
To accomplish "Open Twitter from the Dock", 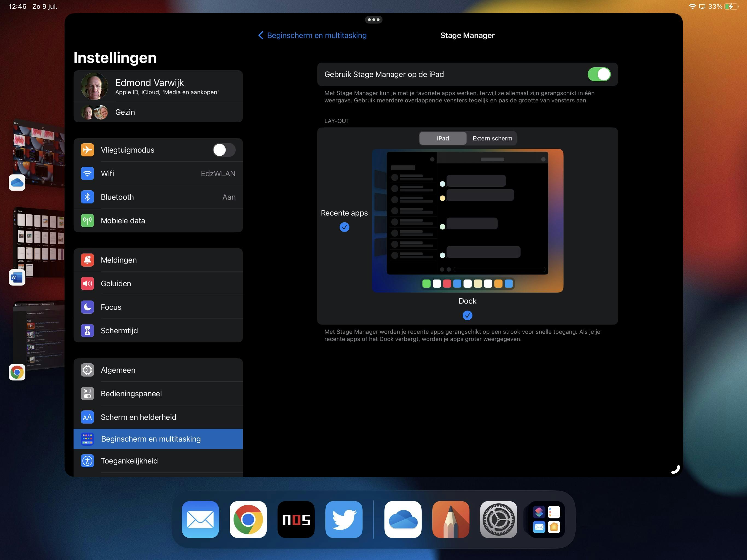I will 344,520.
